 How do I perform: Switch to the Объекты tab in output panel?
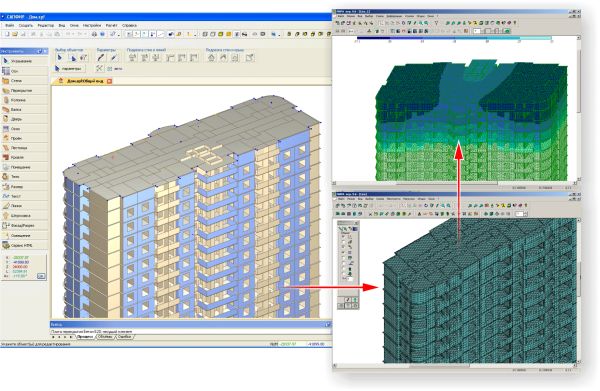pyautogui.click(x=104, y=337)
